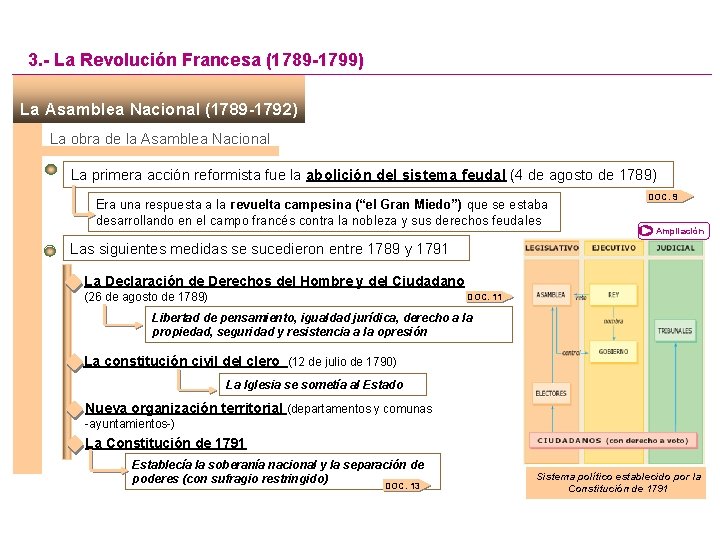Click the JUDICIAL column header
Image resolution: width=720 pixels, height=540 pixels.
click(x=675, y=248)
